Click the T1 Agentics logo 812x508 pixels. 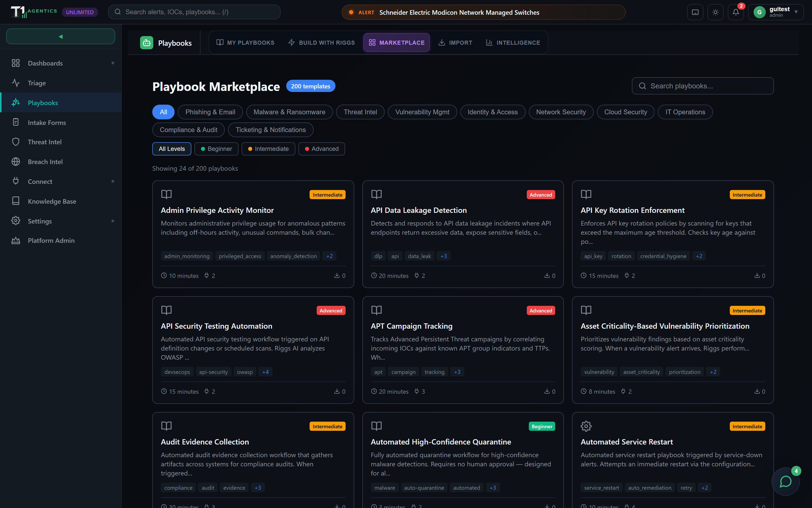[33, 12]
